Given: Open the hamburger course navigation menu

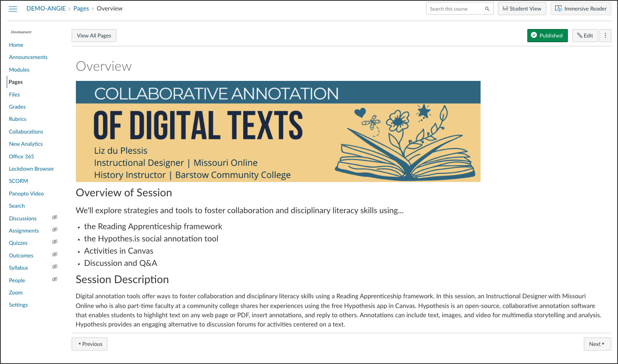Looking at the screenshot, I should coord(13,9).
